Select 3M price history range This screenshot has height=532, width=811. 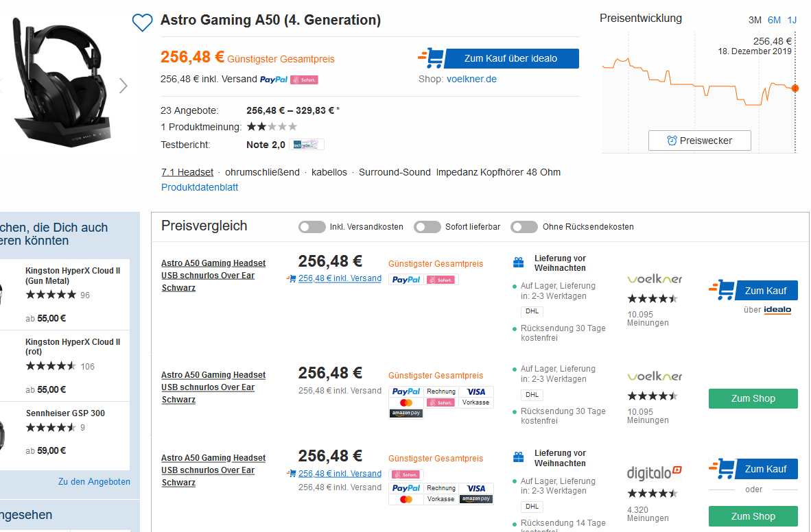[755, 20]
